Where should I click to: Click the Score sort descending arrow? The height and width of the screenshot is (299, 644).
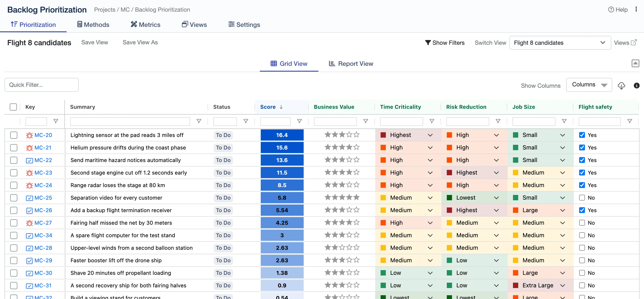(x=281, y=107)
